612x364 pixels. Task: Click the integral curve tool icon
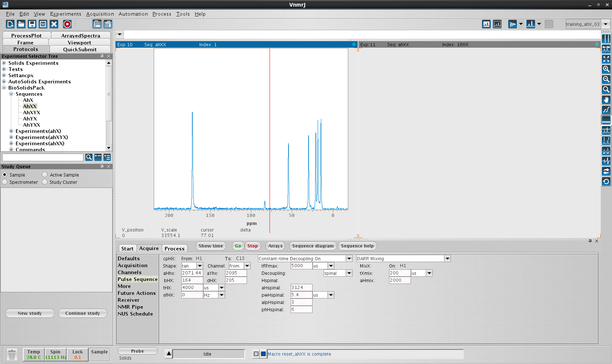[606, 110]
